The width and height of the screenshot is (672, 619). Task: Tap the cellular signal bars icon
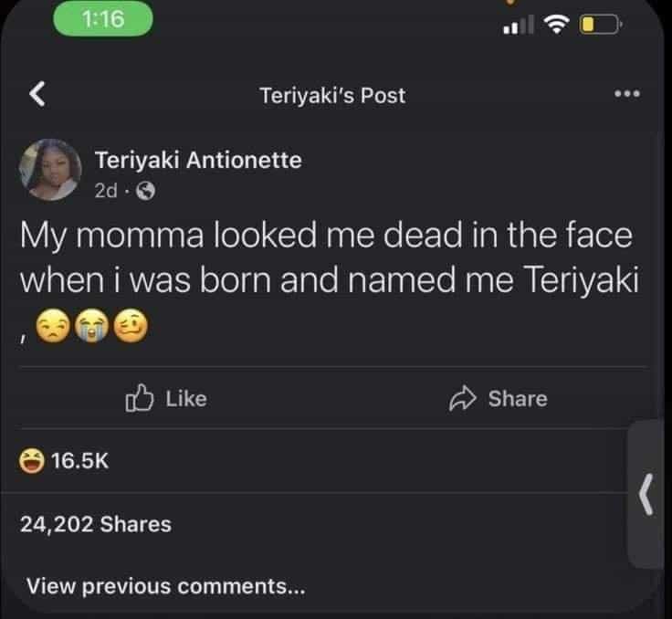[518, 26]
